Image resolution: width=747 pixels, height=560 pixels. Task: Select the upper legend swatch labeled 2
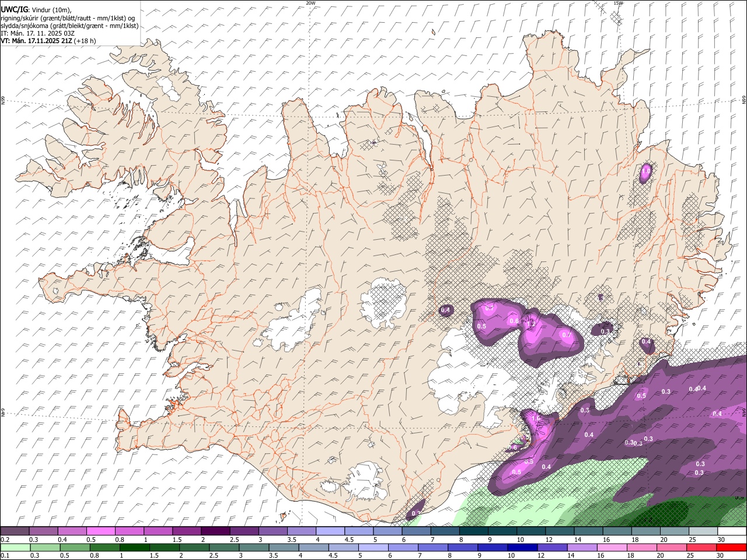click(215, 531)
